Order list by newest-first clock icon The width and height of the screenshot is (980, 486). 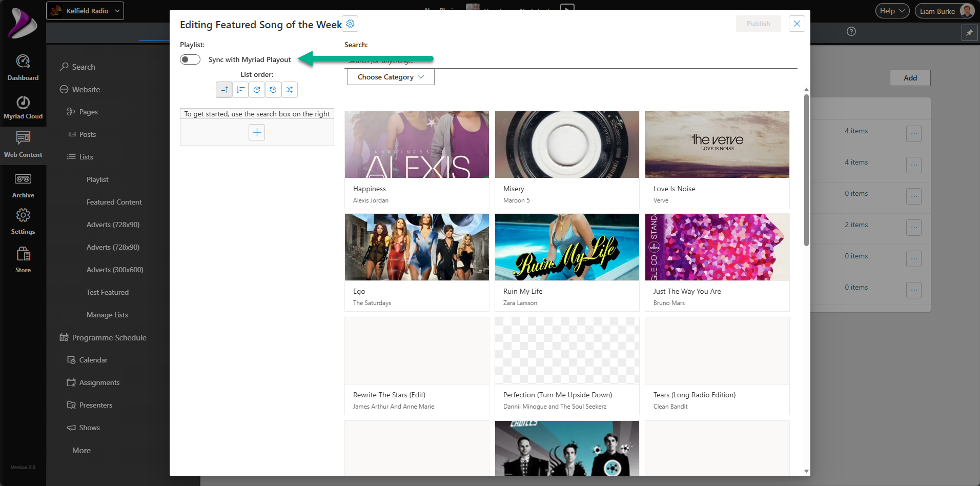click(x=257, y=90)
